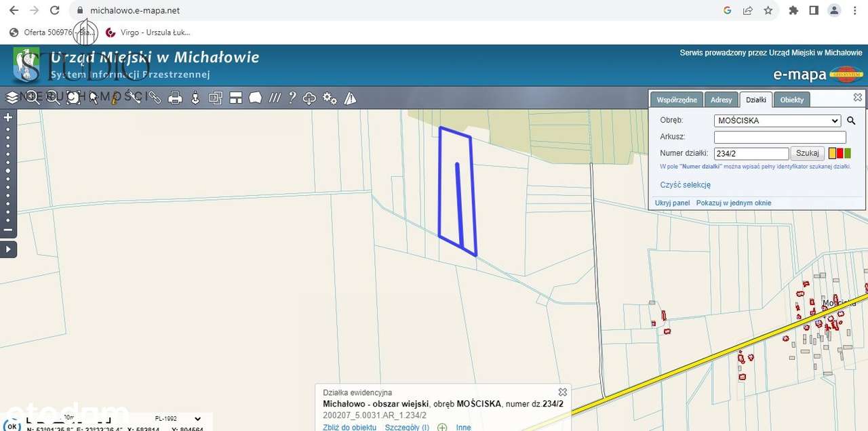Click the Ukryj panel link

coord(672,203)
